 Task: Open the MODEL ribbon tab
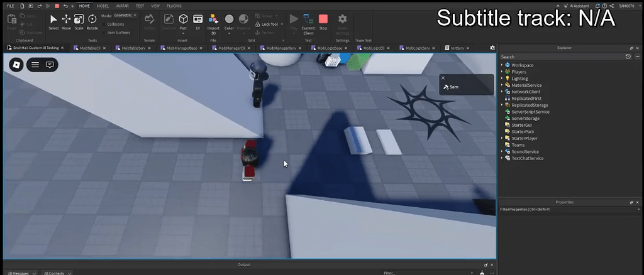point(103,6)
